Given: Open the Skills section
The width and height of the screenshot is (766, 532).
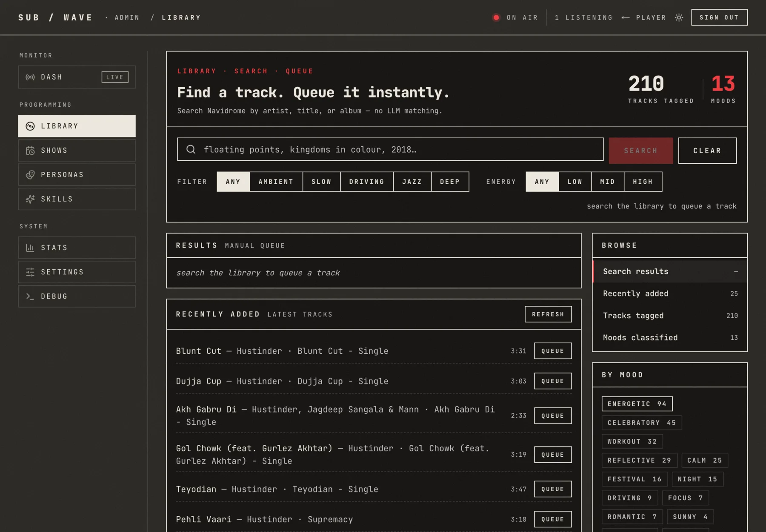Looking at the screenshot, I should [x=77, y=199].
